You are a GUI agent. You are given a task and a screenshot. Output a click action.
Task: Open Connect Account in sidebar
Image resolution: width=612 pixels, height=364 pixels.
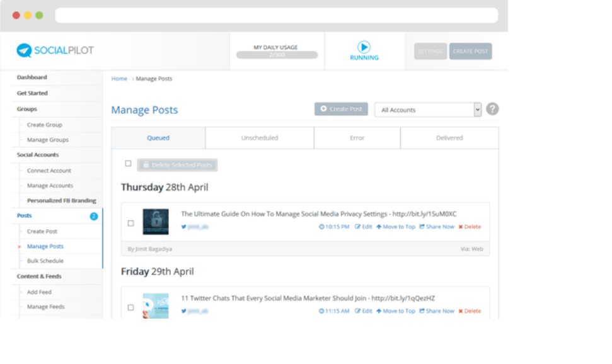coord(49,171)
